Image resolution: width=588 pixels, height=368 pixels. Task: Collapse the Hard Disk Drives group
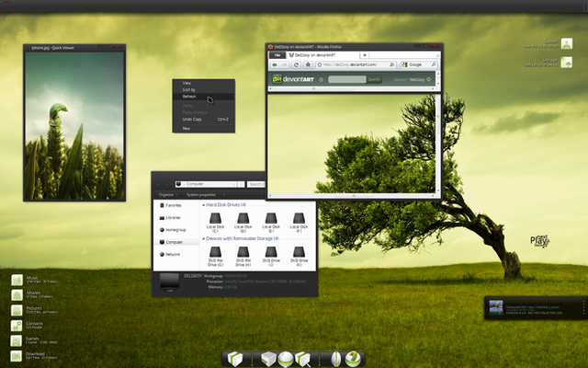(x=203, y=204)
